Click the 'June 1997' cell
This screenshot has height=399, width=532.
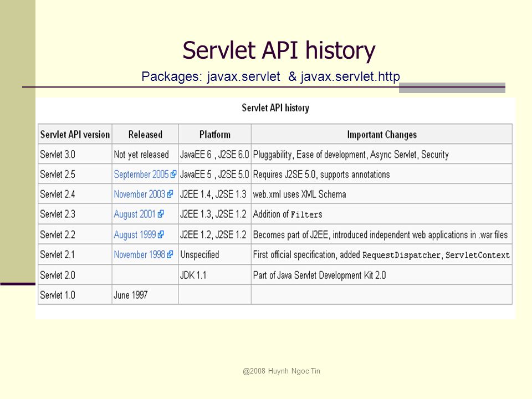(x=145, y=295)
